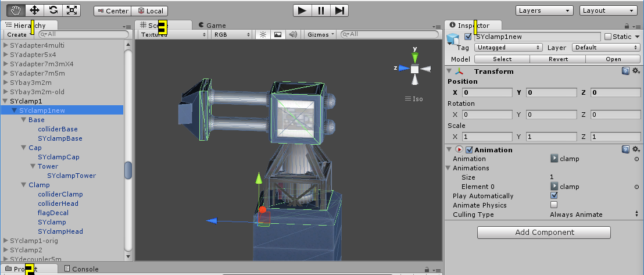Open the Layout dropdown
The width and height of the screenshot is (644, 275).
point(609,10)
